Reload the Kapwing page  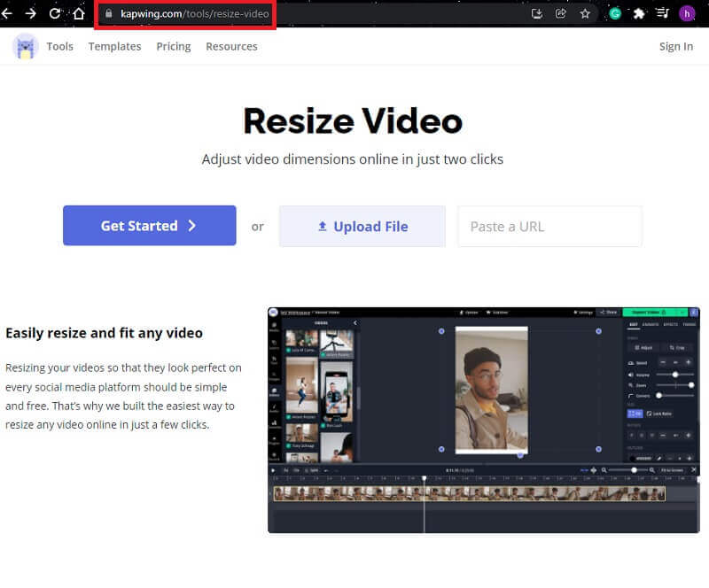coord(55,13)
